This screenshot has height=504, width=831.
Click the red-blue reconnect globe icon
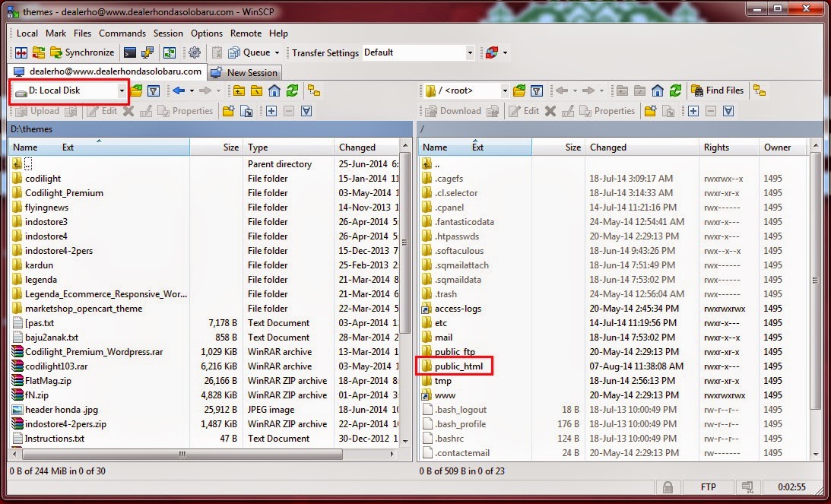click(492, 52)
